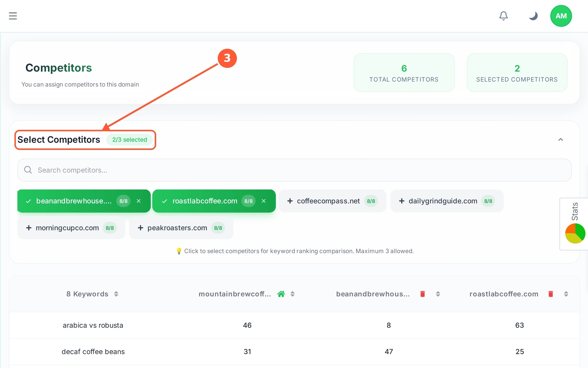
Task: Click value 63 in arabica row
Action: pos(519,325)
